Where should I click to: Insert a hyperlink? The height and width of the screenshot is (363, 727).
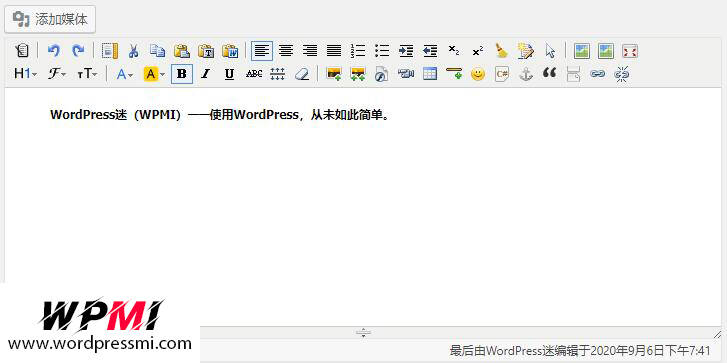tap(598, 74)
